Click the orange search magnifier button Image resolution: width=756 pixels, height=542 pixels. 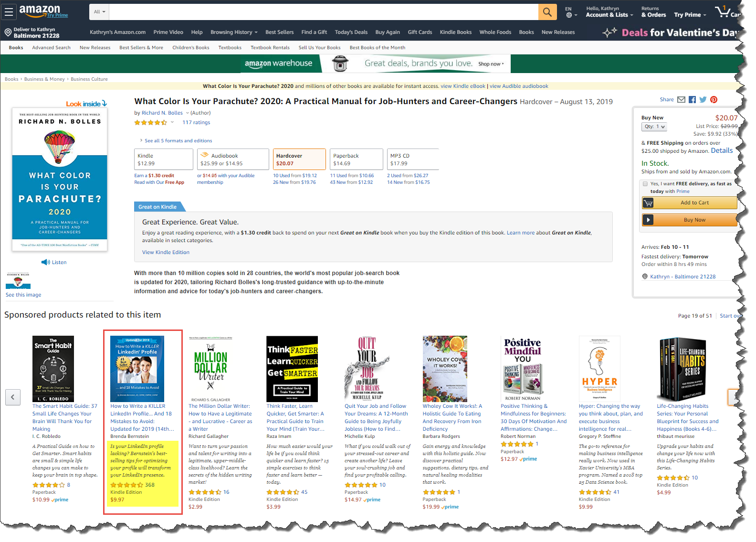[x=547, y=12]
